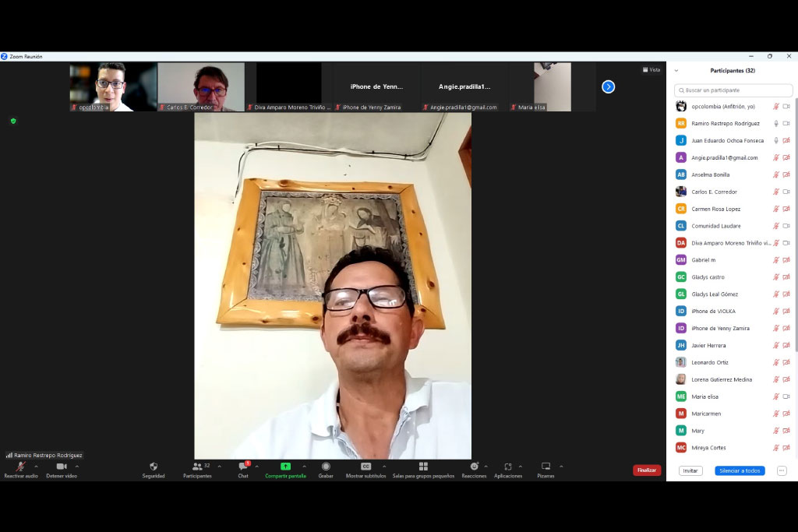Expand video options arrow beside Detener video
This screenshot has width=798, height=532.
(x=77, y=466)
